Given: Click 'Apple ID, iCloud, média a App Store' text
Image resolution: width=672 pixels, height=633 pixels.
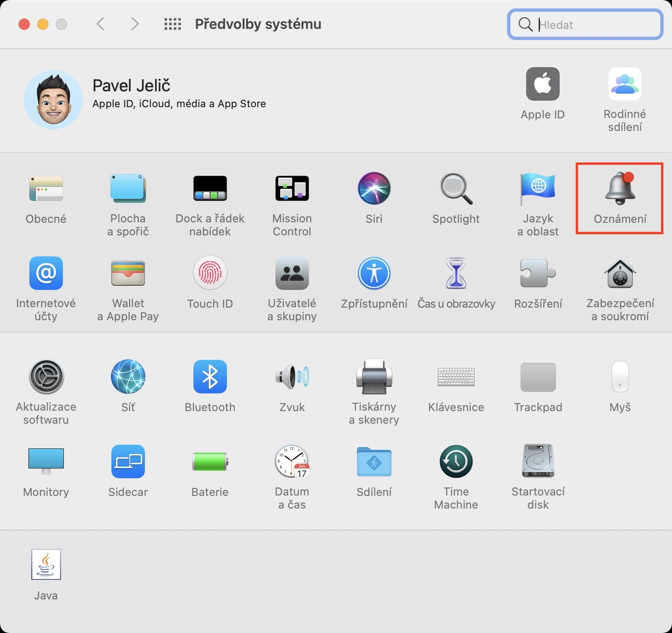Looking at the screenshot, I should 179,104.
